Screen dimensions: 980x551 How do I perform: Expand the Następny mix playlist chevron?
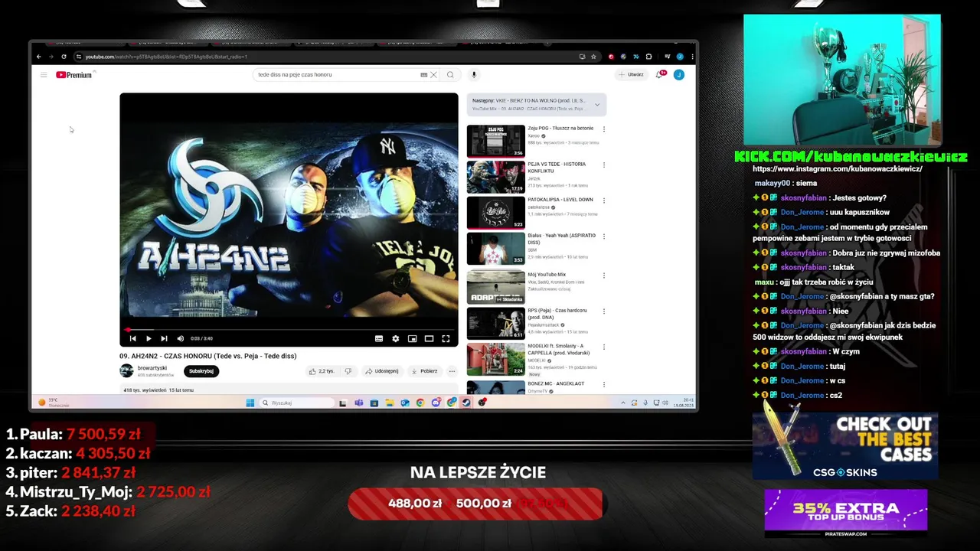pyautogui.click(x=597, y=105)
